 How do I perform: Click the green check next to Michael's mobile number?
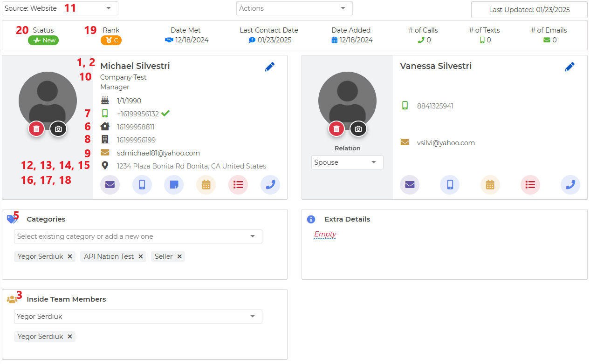pos(165,113)
